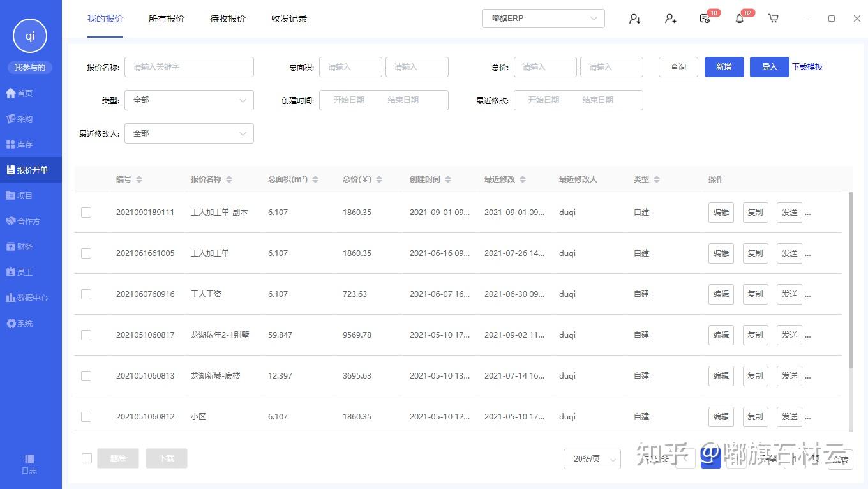Click 编辑 for the 工人加工单-副本 row
The width and height of the screenshot is (868, 489).
(721, 213)
